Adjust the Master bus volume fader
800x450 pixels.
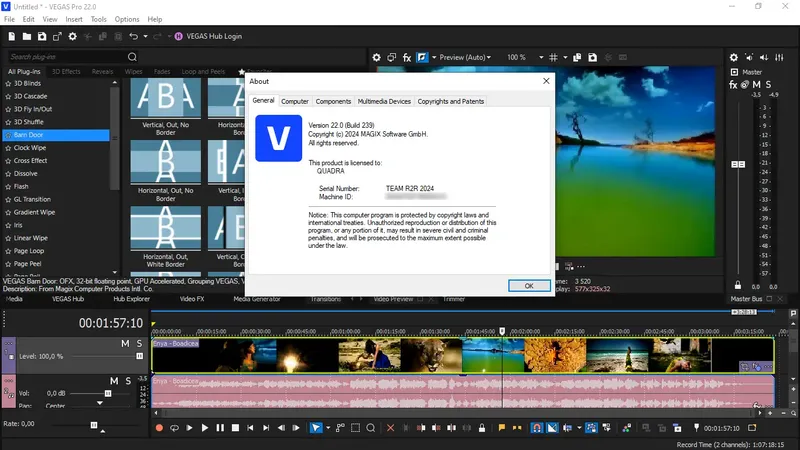(x=738, y=164)
